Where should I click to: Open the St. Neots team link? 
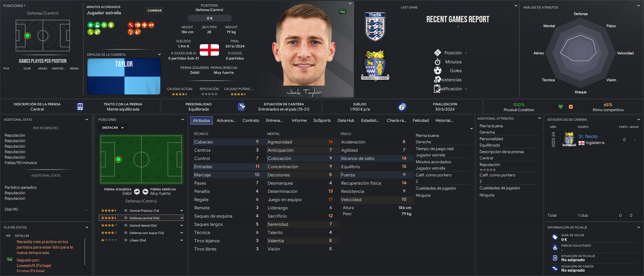tap(588, 136)
